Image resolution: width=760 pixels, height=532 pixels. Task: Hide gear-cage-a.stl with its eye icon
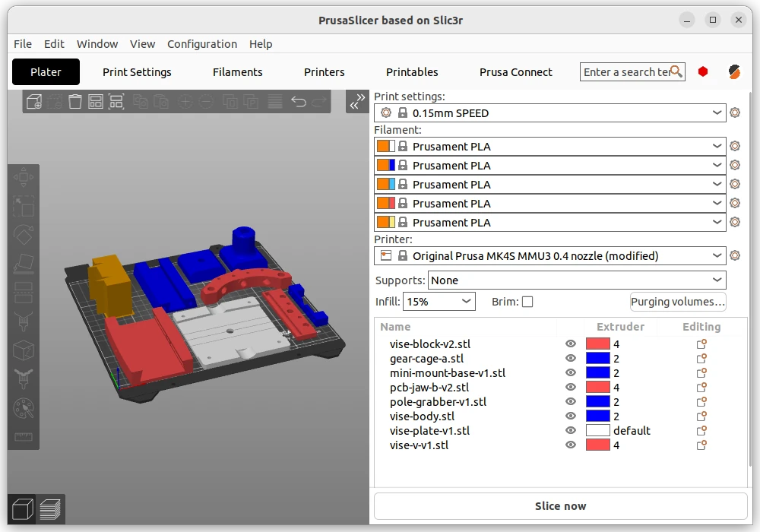(x=571, y=359)
